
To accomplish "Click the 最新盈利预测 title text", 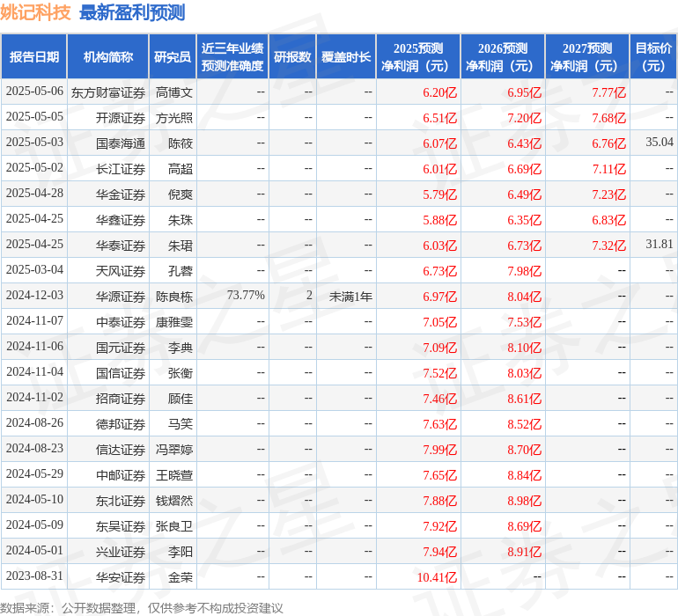I will pyautogui.click(x=132, y=12).
